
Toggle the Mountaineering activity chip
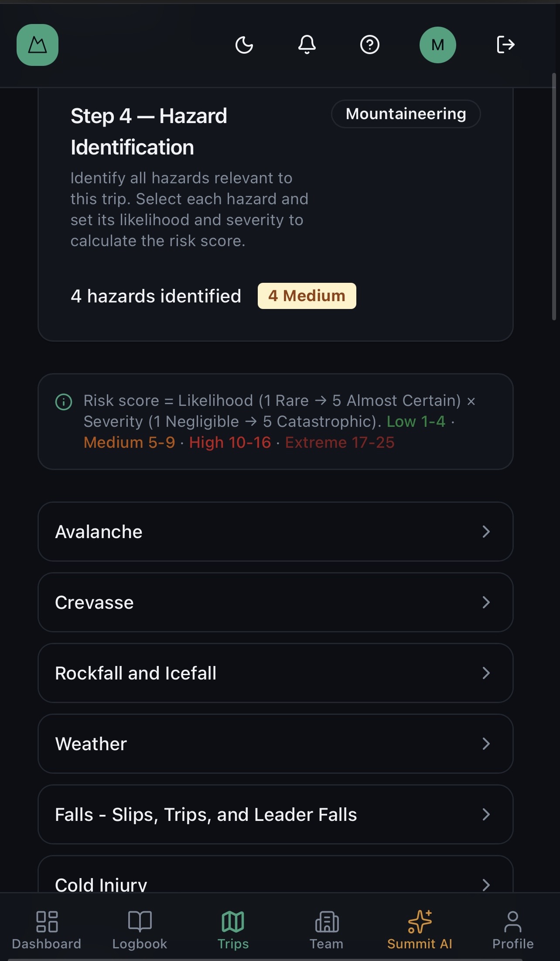[x=406, y=114]
